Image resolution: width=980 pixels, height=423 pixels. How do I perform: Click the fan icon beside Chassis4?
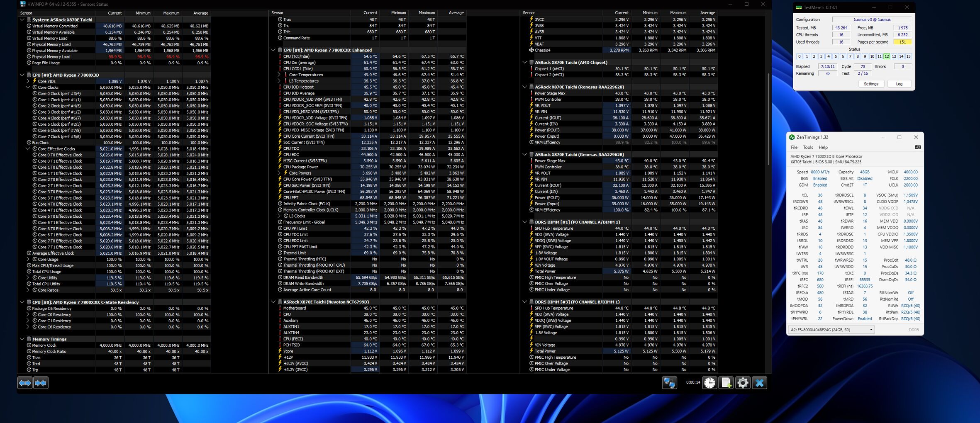tap(531, 50)
